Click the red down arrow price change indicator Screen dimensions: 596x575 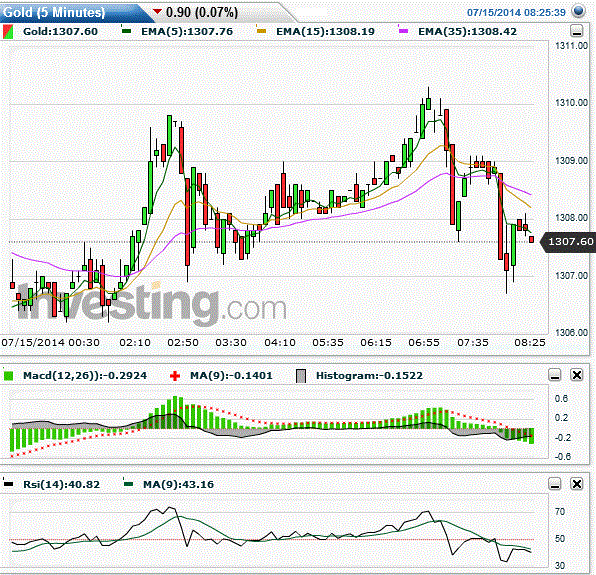coord(157,12)
